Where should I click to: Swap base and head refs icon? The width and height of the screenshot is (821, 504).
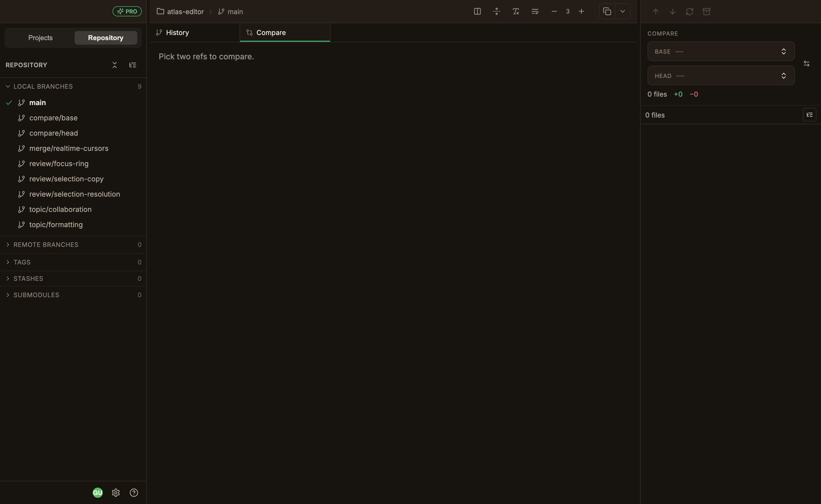[807, 64]
